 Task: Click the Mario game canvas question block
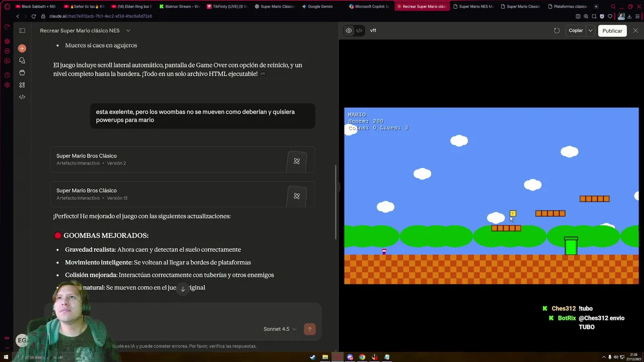point(513,214)
